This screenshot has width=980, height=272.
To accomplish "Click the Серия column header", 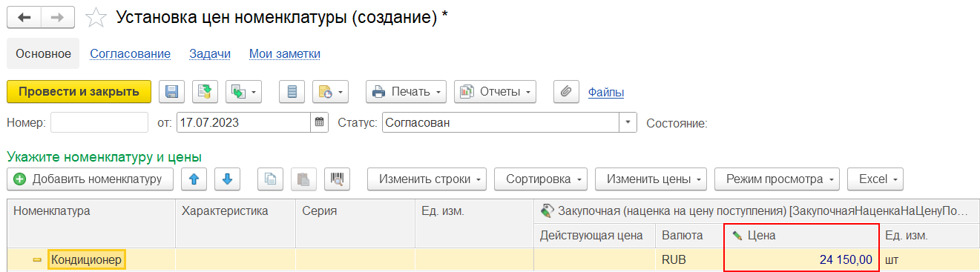I will click(355, 224).
